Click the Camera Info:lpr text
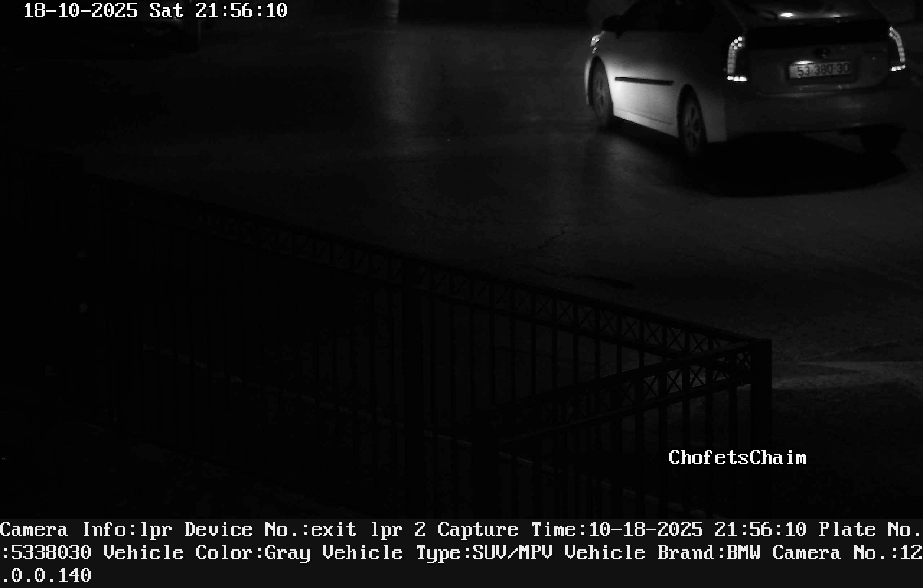 coord(86,530)
